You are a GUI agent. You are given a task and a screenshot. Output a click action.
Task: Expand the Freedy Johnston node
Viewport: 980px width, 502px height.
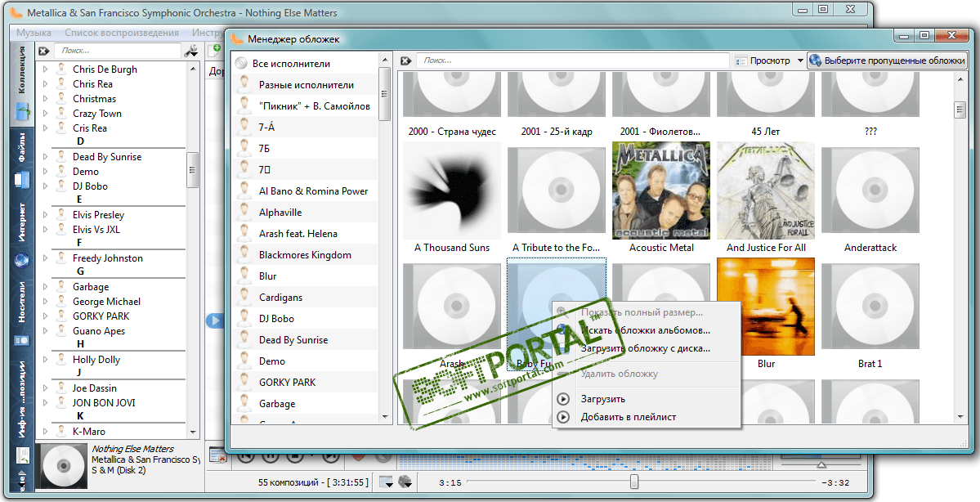pyautogui.click(x=45, y=258)
